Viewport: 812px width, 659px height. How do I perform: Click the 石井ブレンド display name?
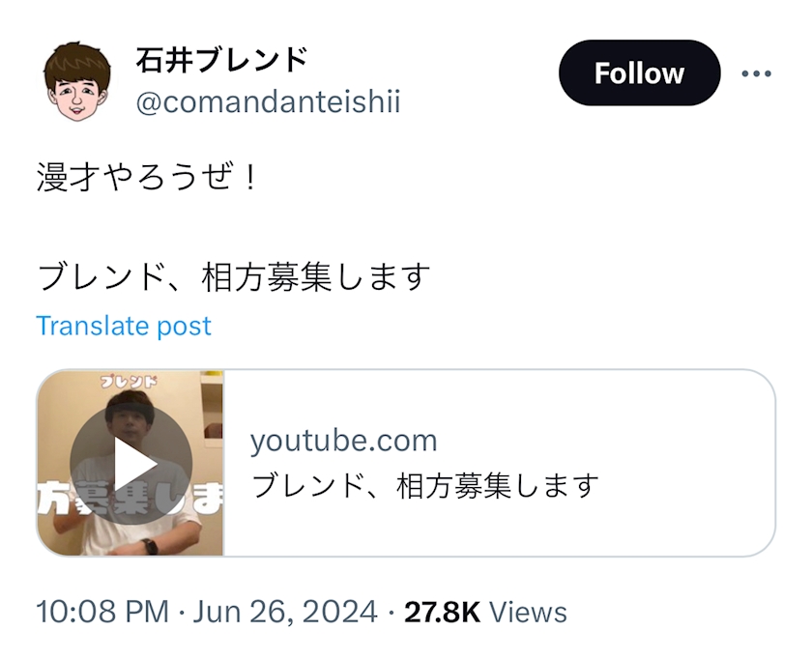(221, 60)
